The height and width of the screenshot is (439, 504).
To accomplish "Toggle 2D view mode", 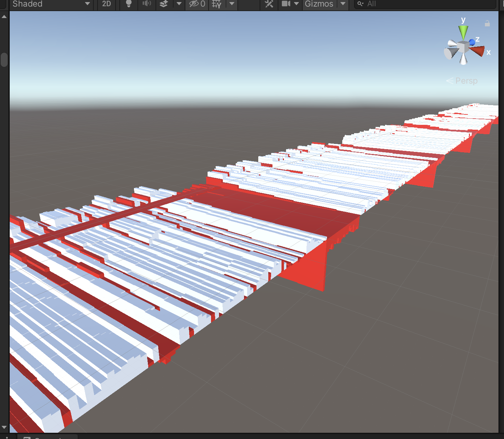I will [x=107, y=4].
